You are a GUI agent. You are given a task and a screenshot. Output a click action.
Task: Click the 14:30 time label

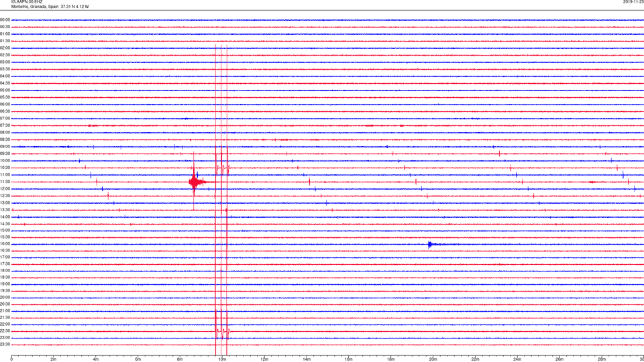click(5, 224)
